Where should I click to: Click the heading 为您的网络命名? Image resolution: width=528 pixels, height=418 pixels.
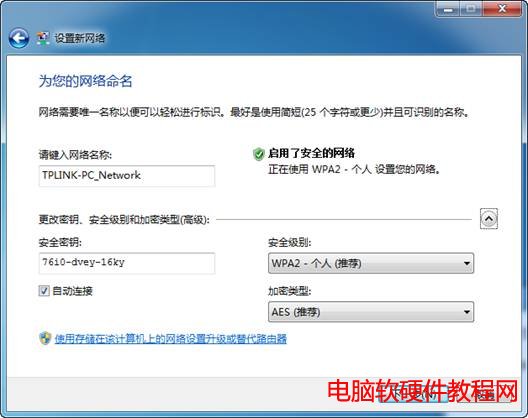[86, 81]
